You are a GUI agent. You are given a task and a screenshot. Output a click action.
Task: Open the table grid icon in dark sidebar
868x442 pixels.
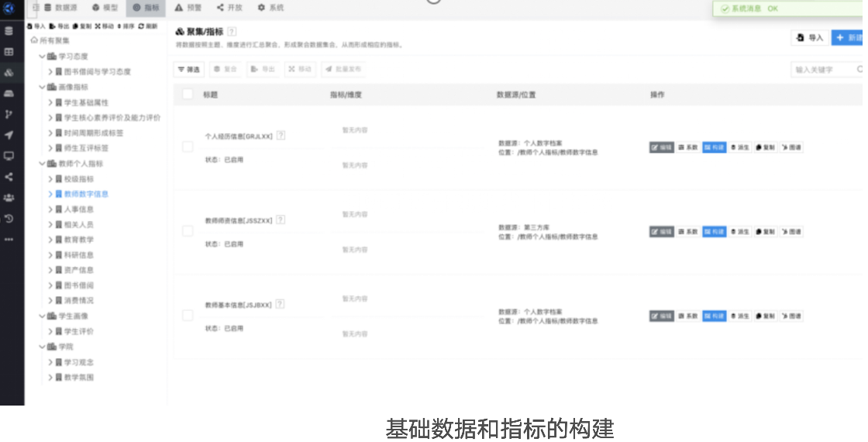point(9,52)
